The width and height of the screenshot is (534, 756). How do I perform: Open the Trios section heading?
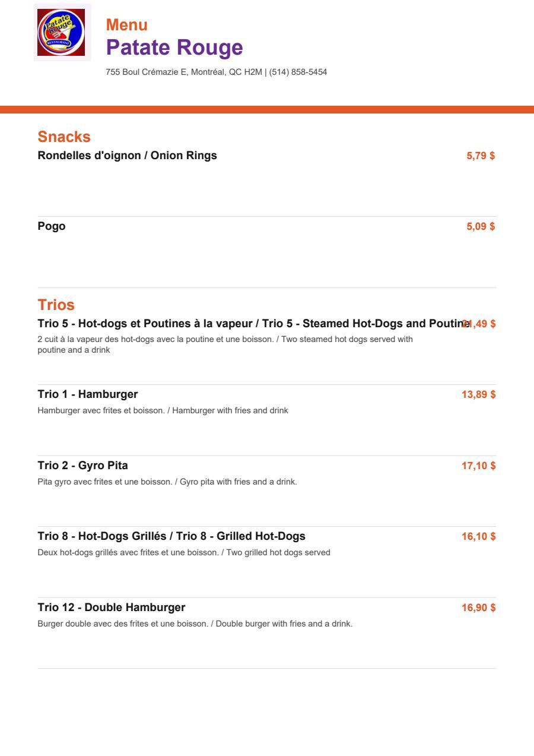pyautogui.click(x=56, y=305)
